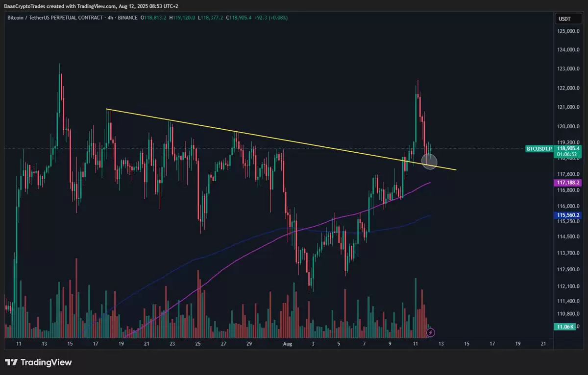Select the USDT currency button
Image resolution: width=588 pixels, height=375 pixels.
coord(568,18)
